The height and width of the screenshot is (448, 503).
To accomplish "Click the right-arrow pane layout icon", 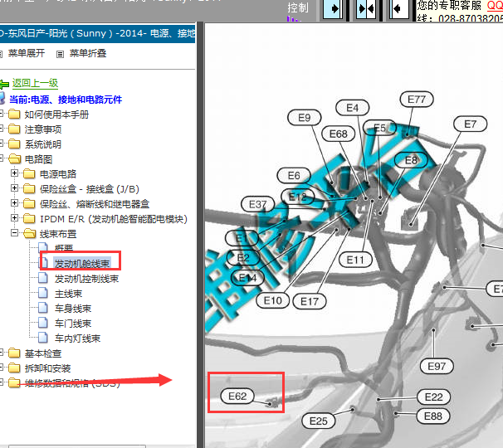I will (x=332, y=8).
